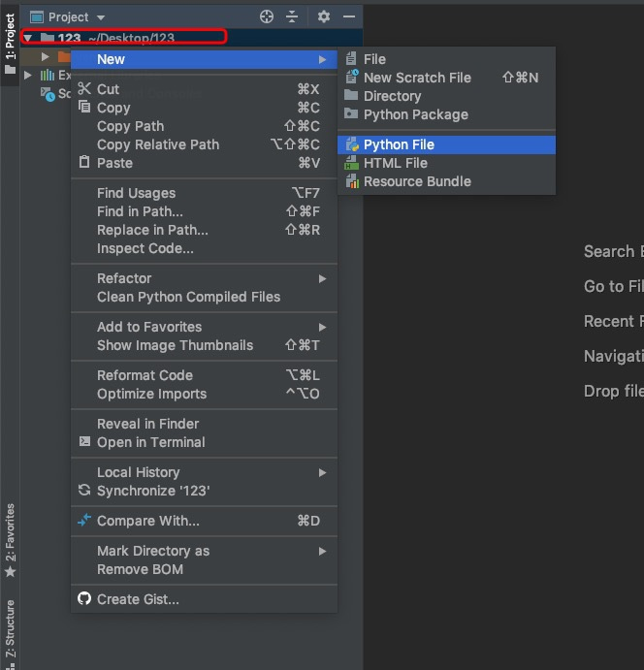This screenshot has height=670, width=644.
Task: Hide the Project panel with minimize icon
Action: pos(349,16)
